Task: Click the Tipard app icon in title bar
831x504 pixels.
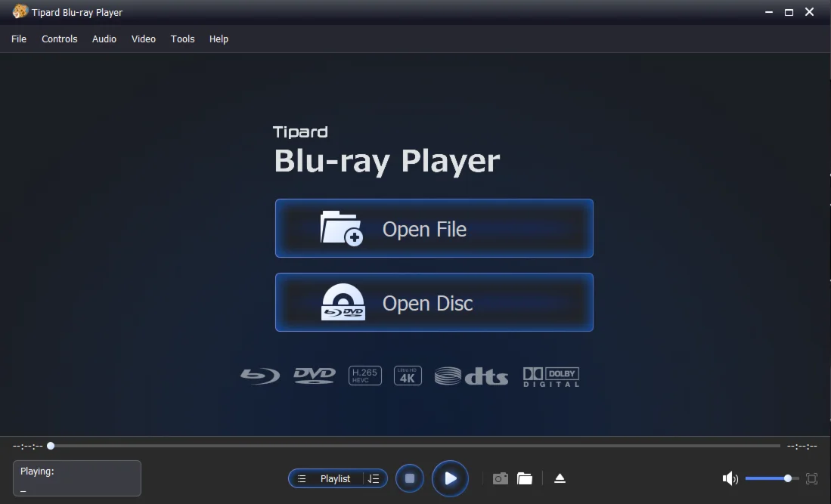Action: tap(20, 11)
